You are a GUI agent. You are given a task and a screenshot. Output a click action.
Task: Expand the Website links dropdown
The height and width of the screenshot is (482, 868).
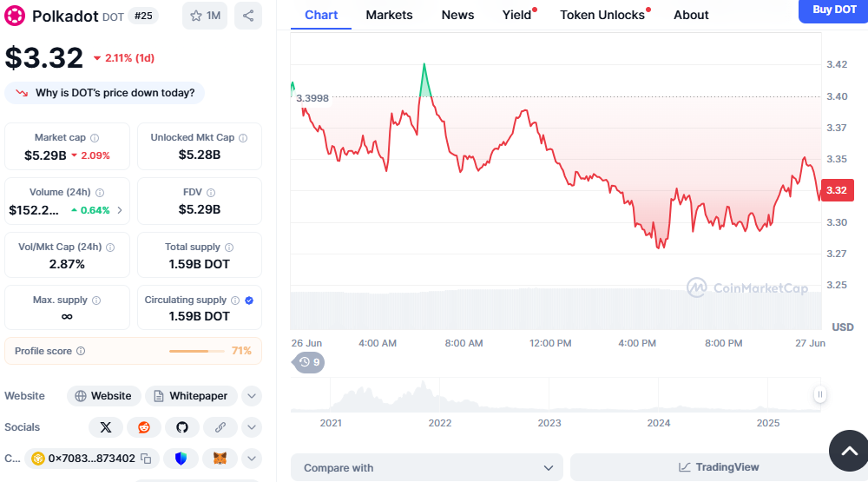[252, 396]
